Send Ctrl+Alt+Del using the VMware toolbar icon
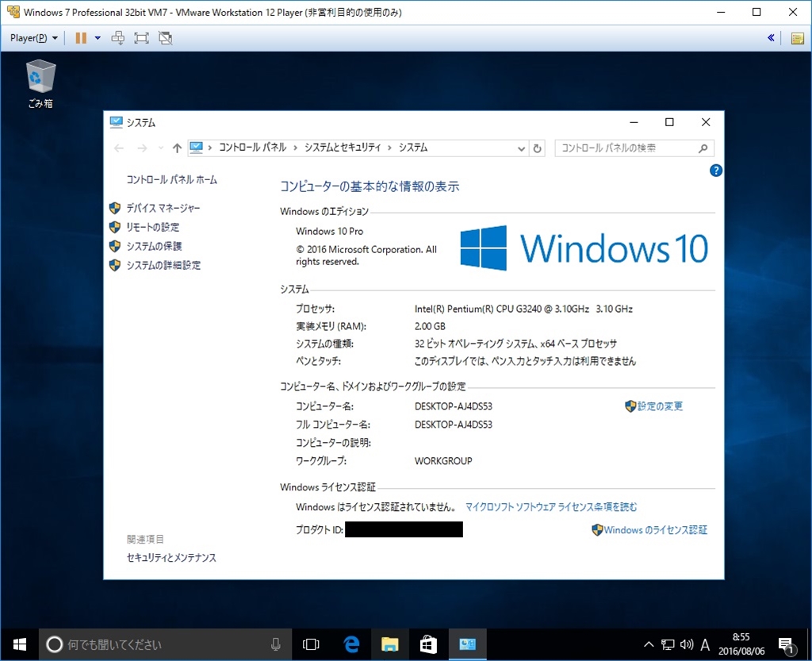The image size is (812, 661). click(x=118, y=38)
